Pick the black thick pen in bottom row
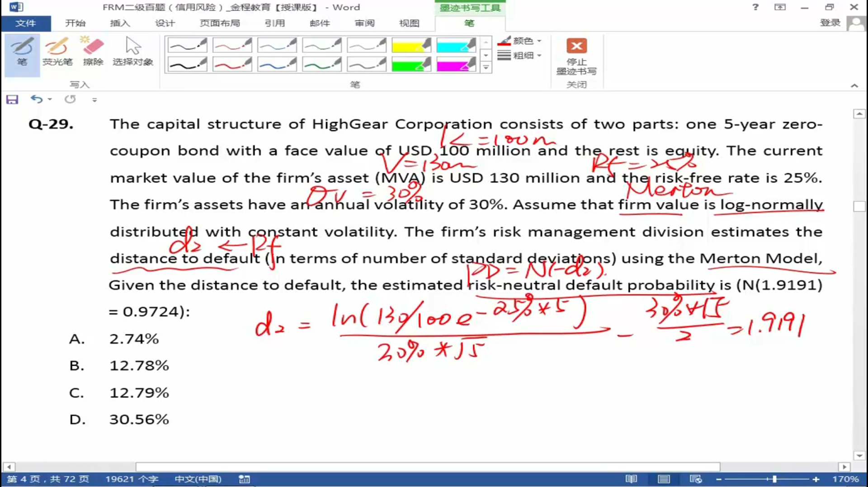 [x=187, y=64]
